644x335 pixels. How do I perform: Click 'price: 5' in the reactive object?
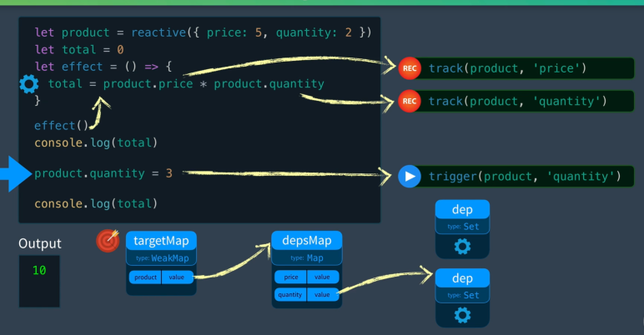pos(234,32)
